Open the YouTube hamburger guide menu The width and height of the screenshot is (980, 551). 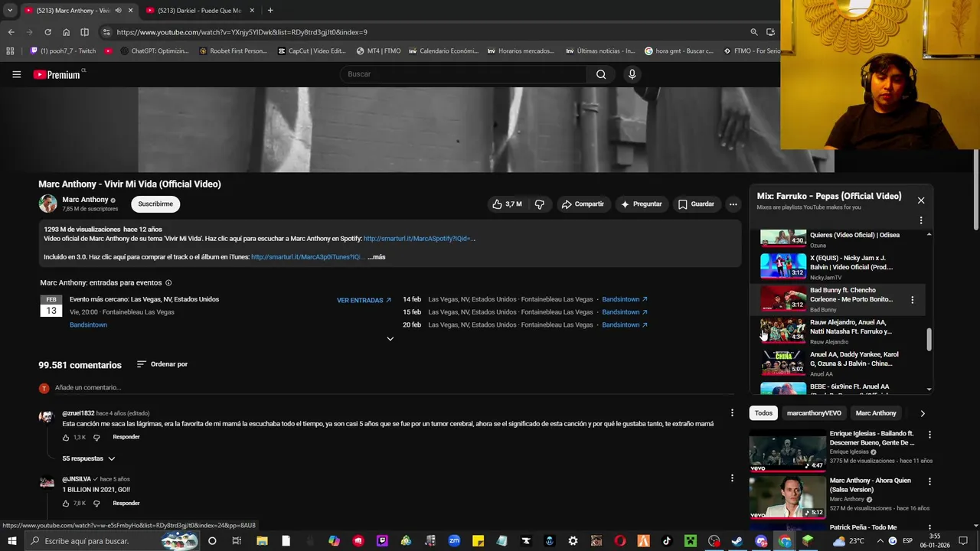tap(16, 74)
